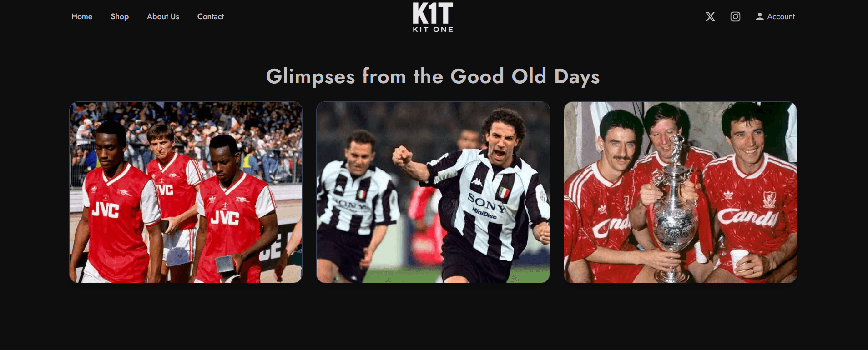
Task: Click JVC logo on leftmost Arsenal player's shirt
Action: [106, 210]
